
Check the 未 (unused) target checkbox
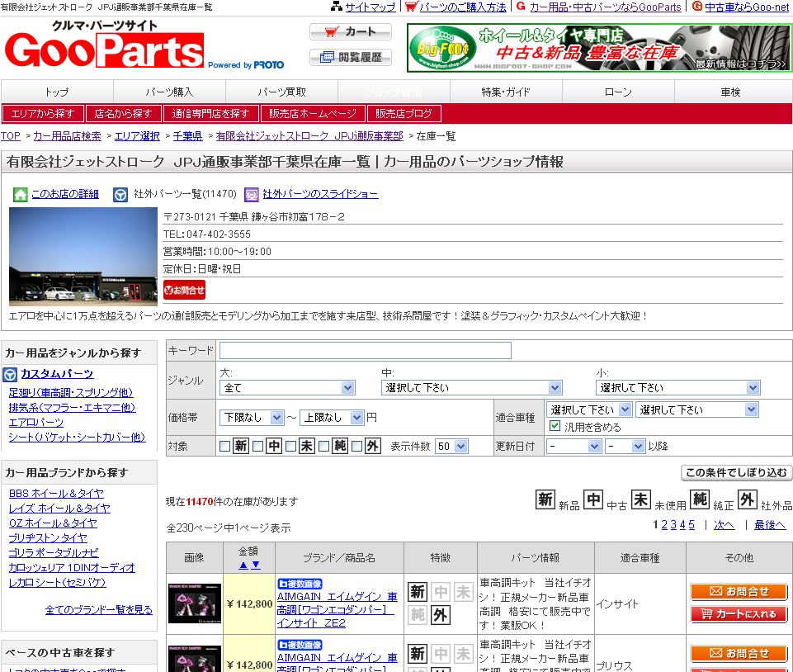point(290,447)
